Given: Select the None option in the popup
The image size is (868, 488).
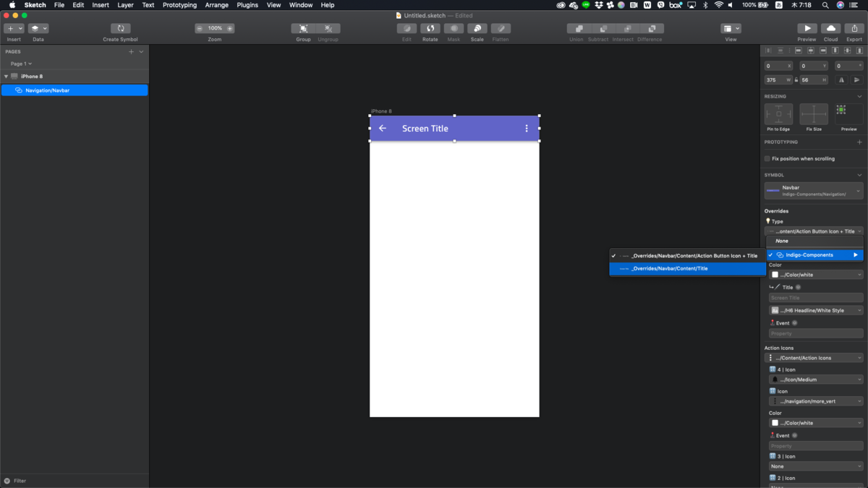Looking at the screenshot, I should [x=814, y=241].
